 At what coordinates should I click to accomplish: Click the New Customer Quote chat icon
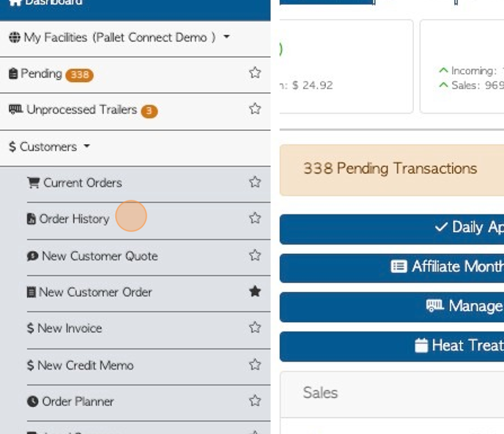click(x=33, y=256)
